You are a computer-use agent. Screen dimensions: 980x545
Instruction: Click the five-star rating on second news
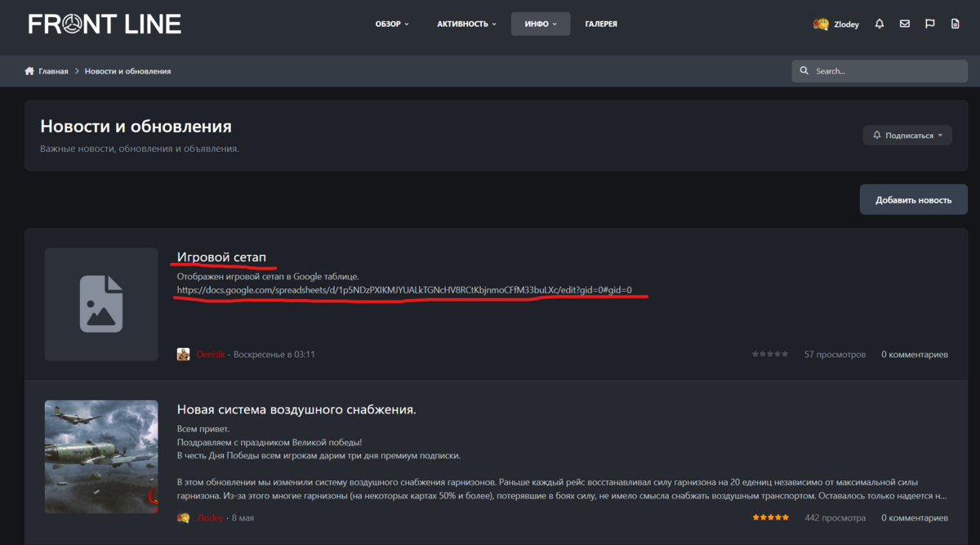coord(770,518)
